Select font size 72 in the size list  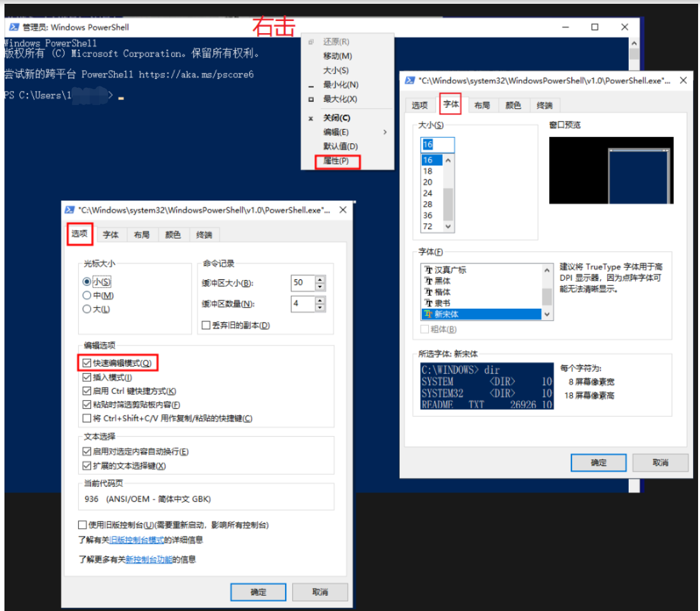pos(432,227)
